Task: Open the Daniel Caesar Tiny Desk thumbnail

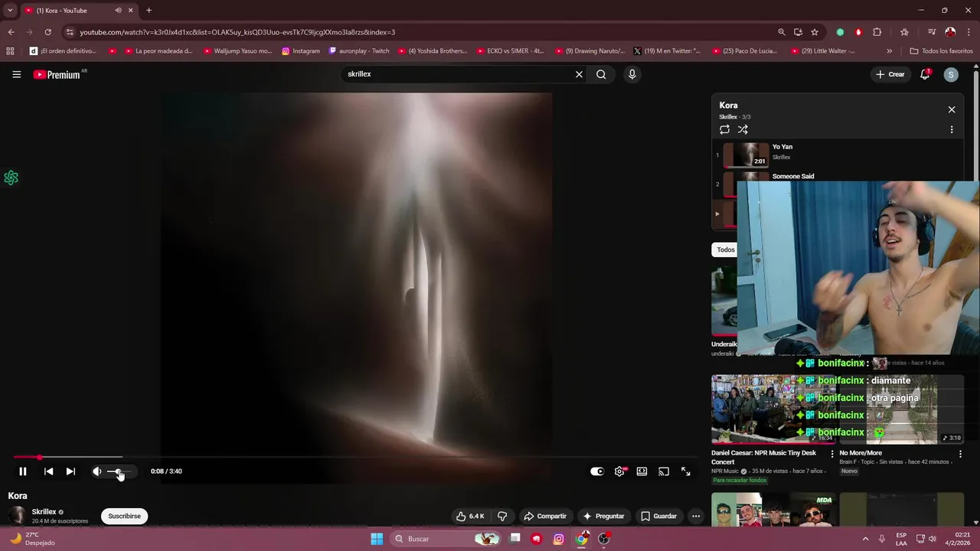Action: click(773, 409)
